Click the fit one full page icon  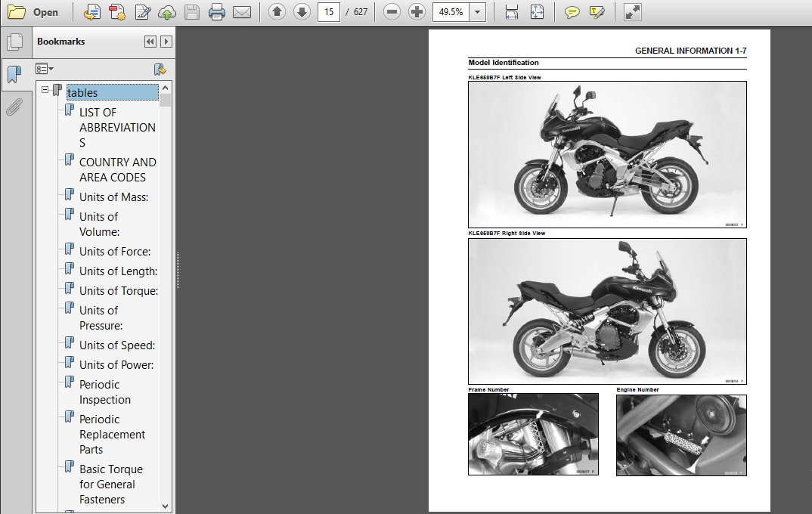click(x=537, y=12)
